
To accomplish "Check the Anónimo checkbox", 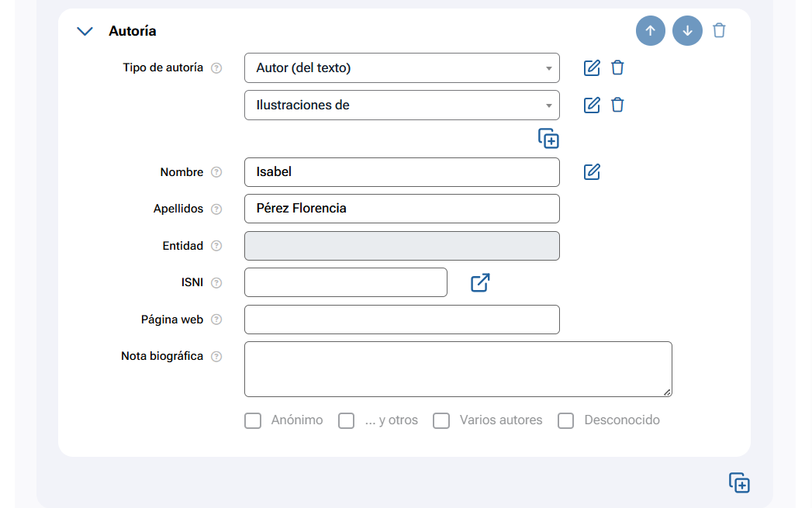I will pos(253,420).
